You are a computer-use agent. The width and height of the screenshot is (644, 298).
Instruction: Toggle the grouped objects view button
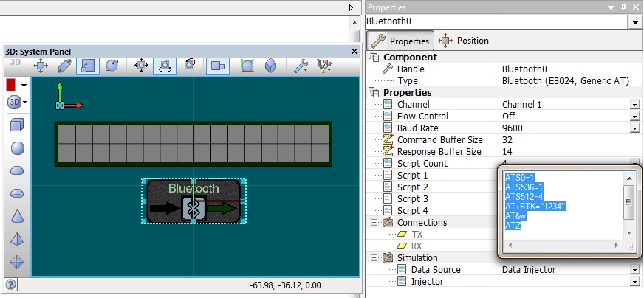point(217,66)
